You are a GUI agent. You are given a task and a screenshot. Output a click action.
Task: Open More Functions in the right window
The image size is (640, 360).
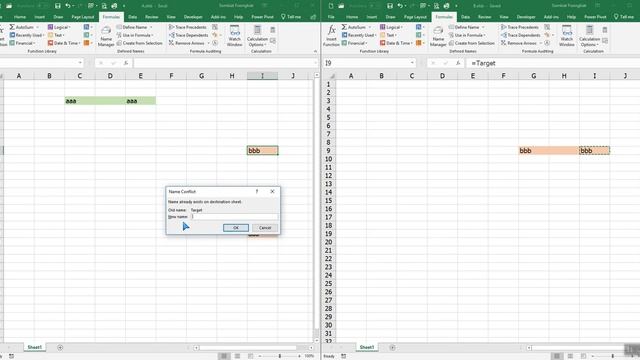(420, 43)
